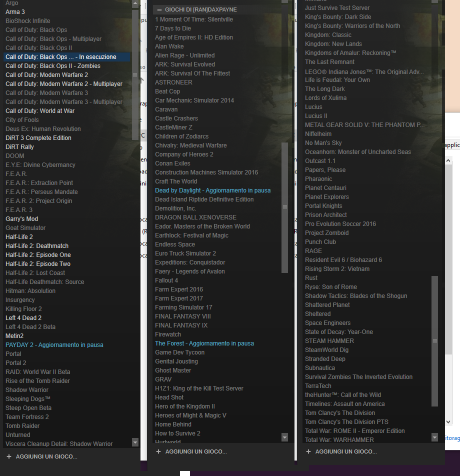Click scroll down arrow of middle panel
The width and height of the screenshot is (460, 476).
coord(284,437)
